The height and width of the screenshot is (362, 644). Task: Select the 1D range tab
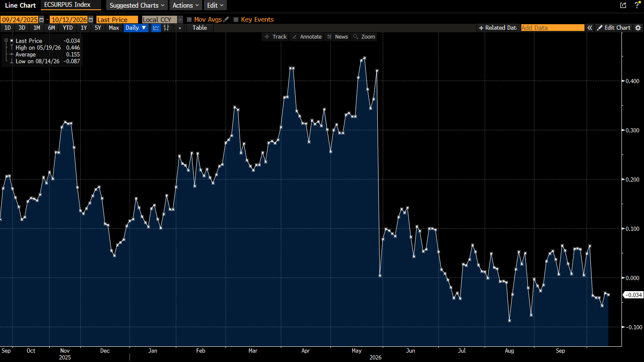pos(8,28)
